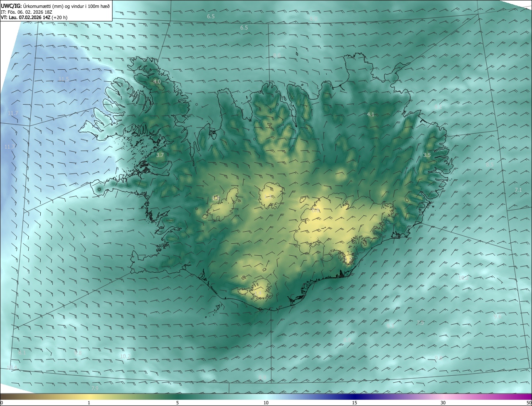
Task: Click the "3.7" value label on the map
Action: 160,155
